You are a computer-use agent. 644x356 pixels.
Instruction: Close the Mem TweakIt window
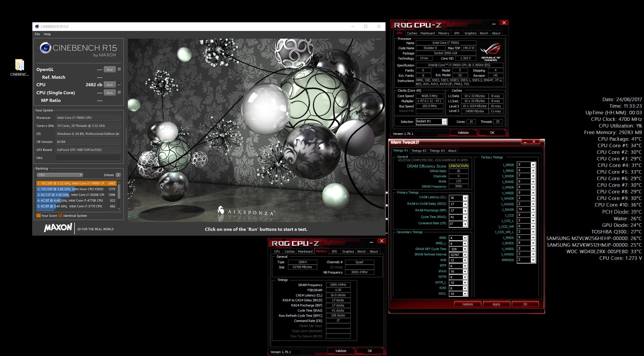534,142
